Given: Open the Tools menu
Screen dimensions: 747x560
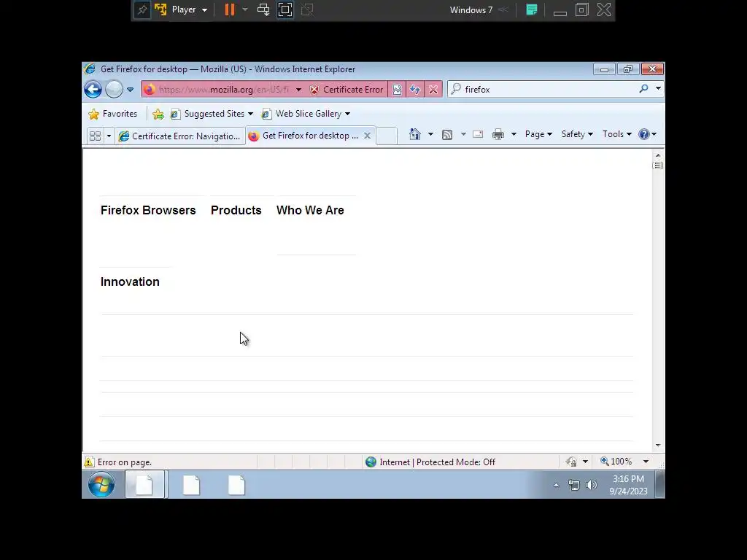Looking at the screenshot, I should 617,134.
